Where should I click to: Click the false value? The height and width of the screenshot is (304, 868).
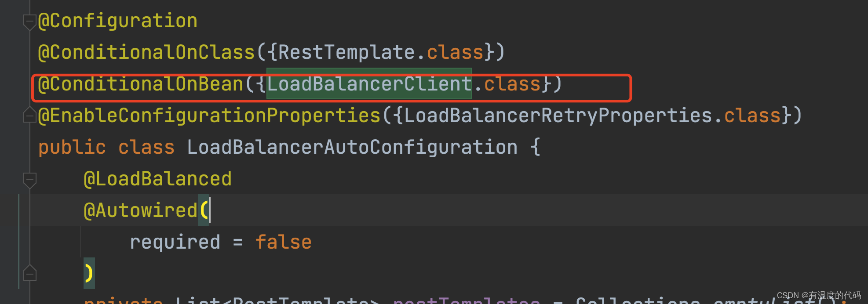(284, 242)
